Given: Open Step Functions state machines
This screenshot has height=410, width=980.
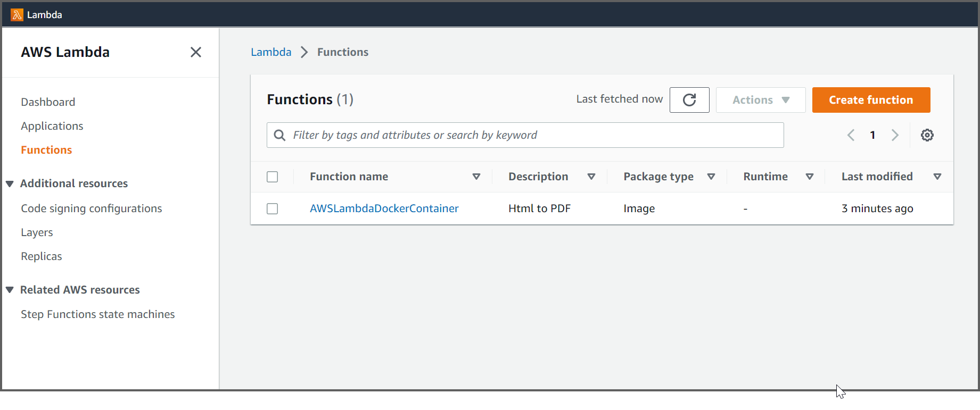Looking at the screenshot, I should pos(98,314).
